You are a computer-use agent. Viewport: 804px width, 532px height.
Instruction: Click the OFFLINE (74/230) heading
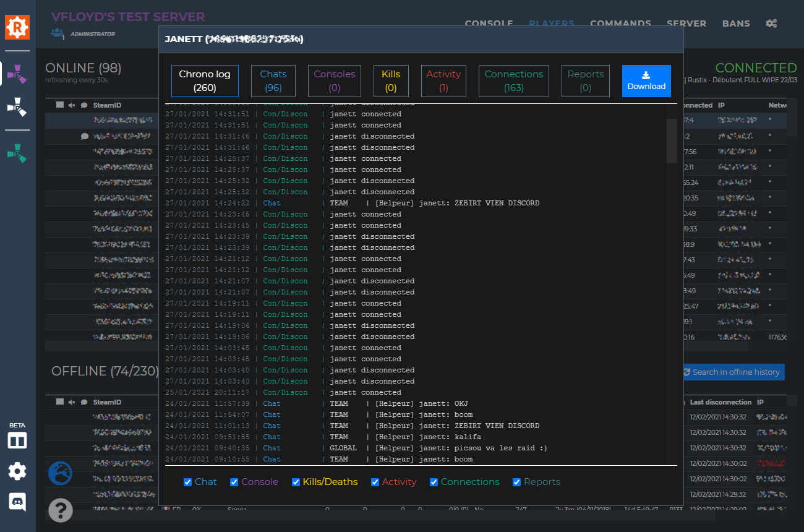(105, 371)
